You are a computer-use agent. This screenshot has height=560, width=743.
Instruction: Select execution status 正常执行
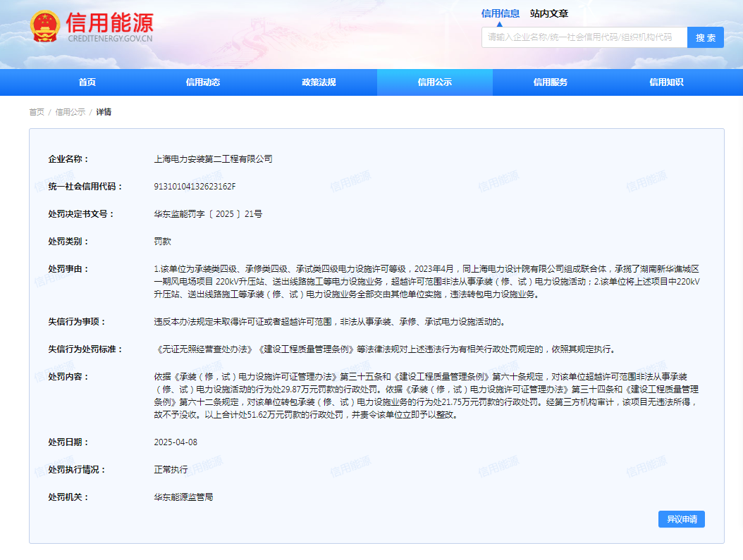(x=171, y=470)
